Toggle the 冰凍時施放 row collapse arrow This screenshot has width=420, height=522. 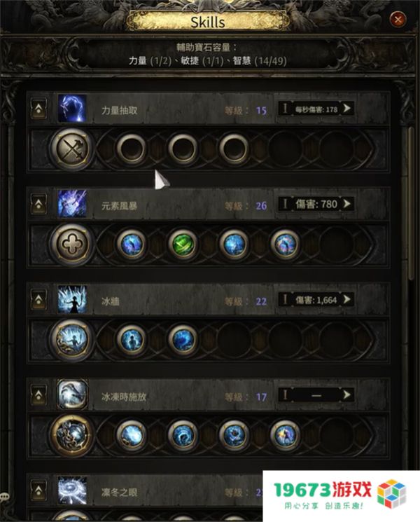point(38,394)
